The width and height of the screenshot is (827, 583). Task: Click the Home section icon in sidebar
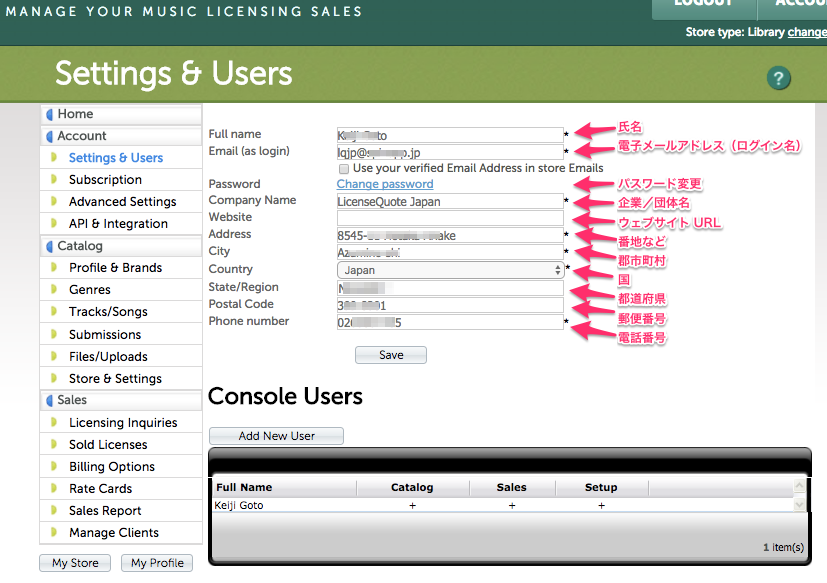50,114
